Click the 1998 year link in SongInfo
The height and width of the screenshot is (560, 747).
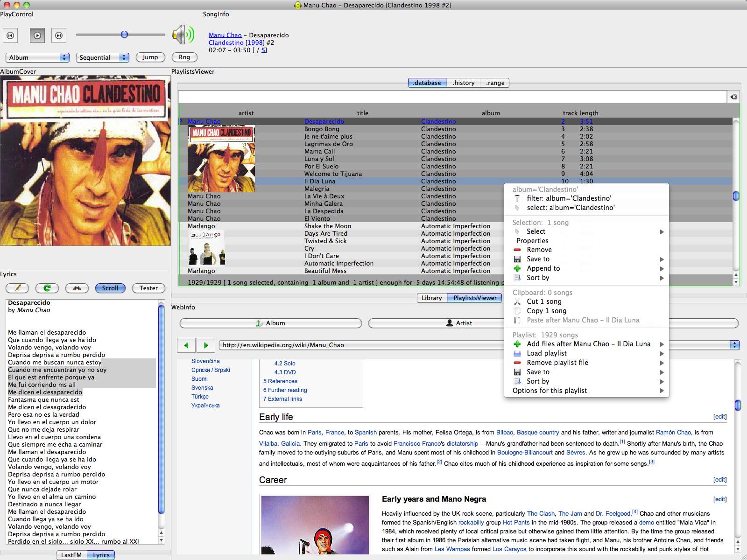255,42
